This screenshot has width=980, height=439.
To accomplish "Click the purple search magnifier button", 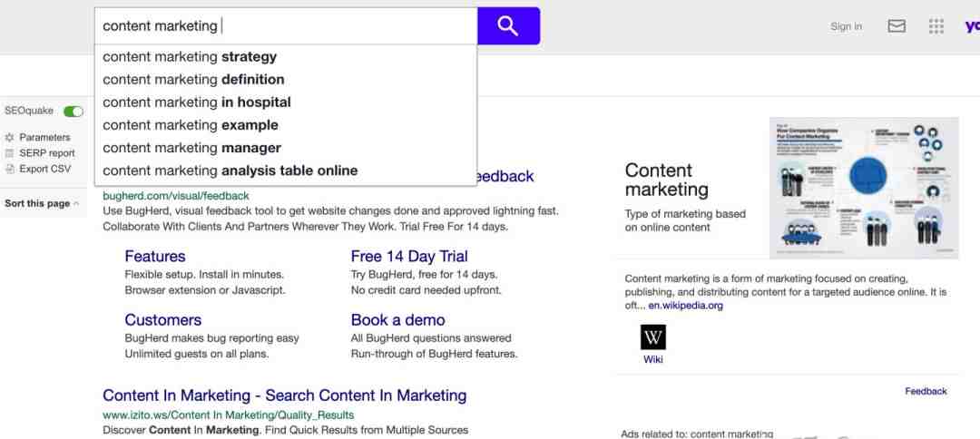I will click(x=508, y=26).
